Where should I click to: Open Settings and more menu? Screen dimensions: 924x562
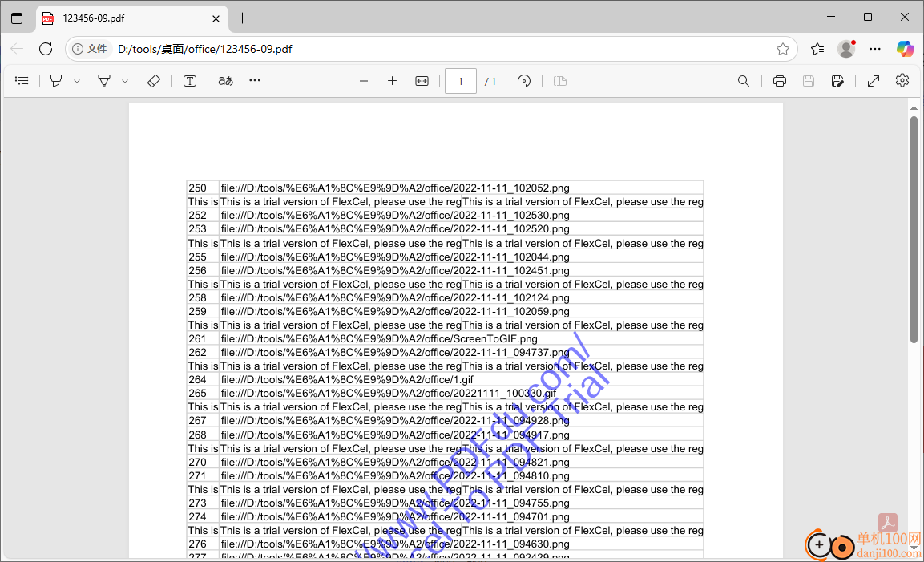point(875,49)
